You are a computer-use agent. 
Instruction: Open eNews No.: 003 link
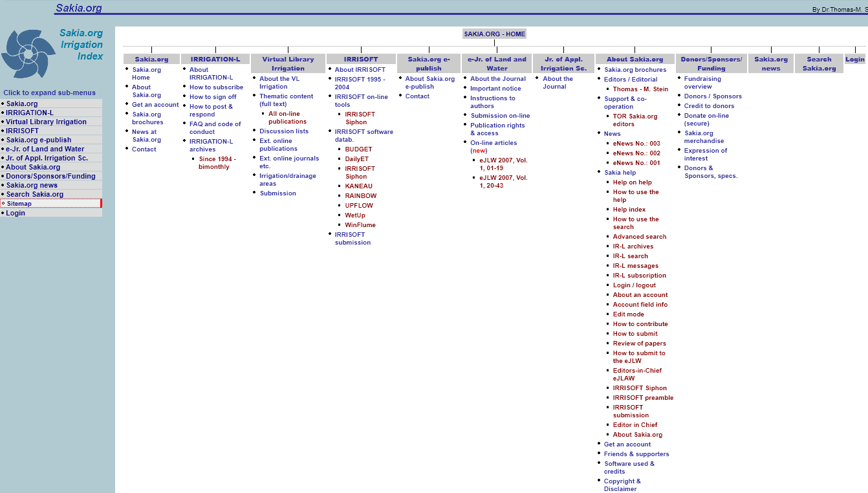coord(636,144)
